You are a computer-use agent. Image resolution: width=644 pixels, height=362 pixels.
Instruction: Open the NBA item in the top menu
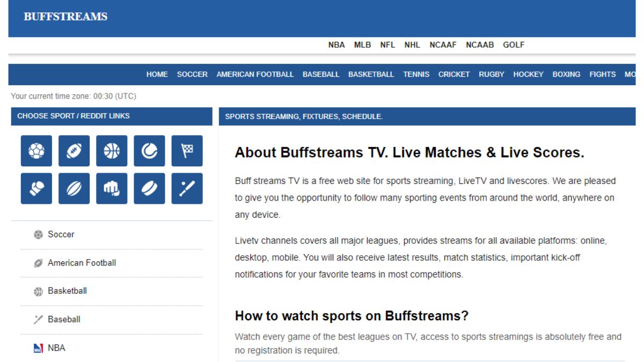(x=337, y=45)
